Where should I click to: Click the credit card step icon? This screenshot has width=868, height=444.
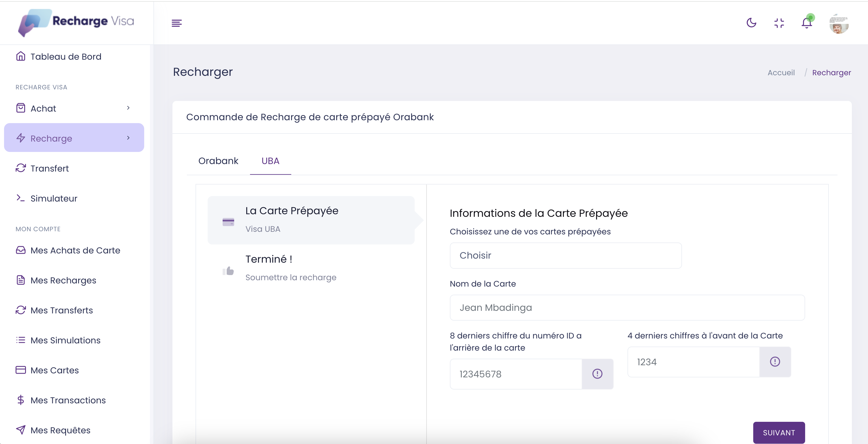[228, 222]
